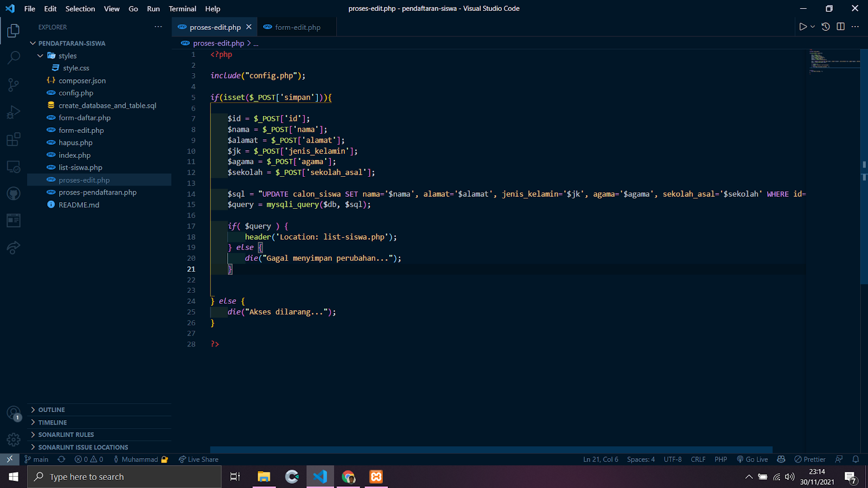Viewport: 868px width, 488px height.
Task: Change file encoding UTF-8
Action: coord(673,459)
